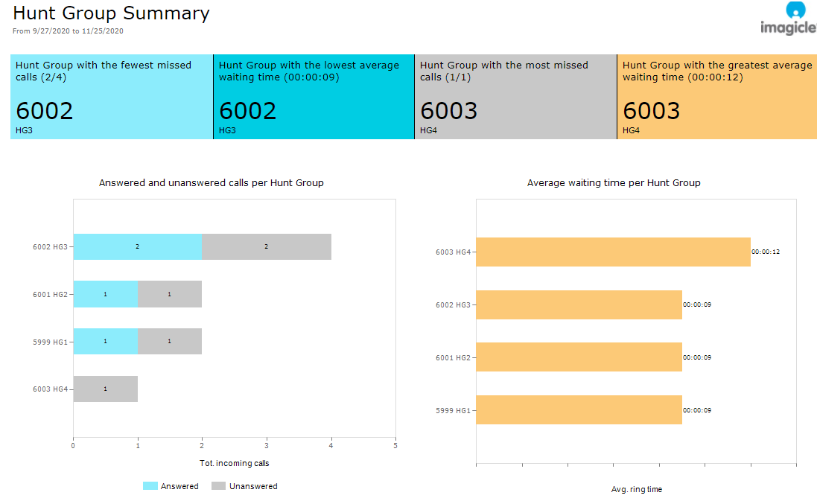Select the fewest missed calls tile

click(x=112, y=97)
